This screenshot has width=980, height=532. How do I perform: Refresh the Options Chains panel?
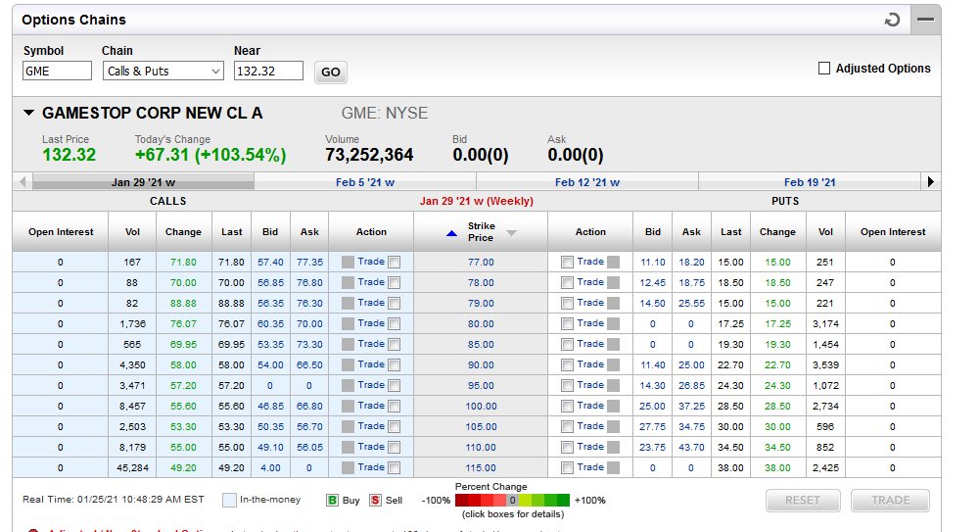pos(892,20)
